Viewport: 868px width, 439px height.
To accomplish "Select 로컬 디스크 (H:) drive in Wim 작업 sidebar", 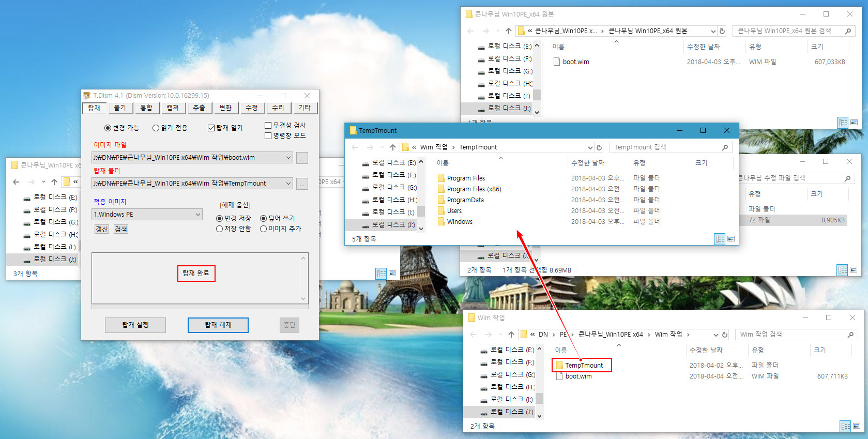I will (512, 387).
